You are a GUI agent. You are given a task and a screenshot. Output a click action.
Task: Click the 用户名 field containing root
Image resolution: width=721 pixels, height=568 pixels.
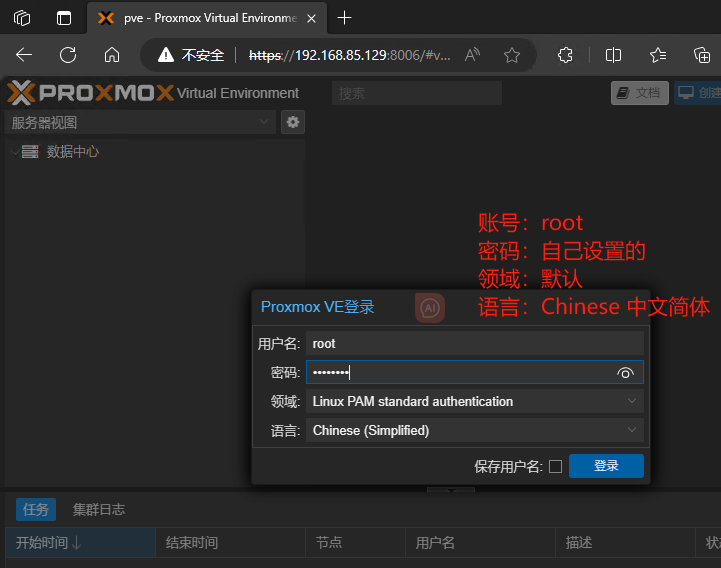click(475, 344)
